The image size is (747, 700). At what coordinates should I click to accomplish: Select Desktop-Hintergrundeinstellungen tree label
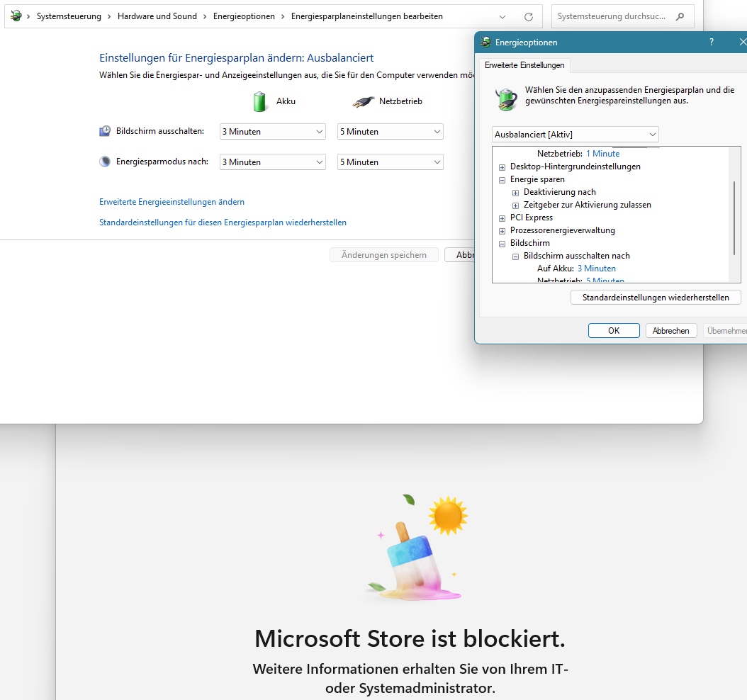pyautogui.click(x=575, y=166)
